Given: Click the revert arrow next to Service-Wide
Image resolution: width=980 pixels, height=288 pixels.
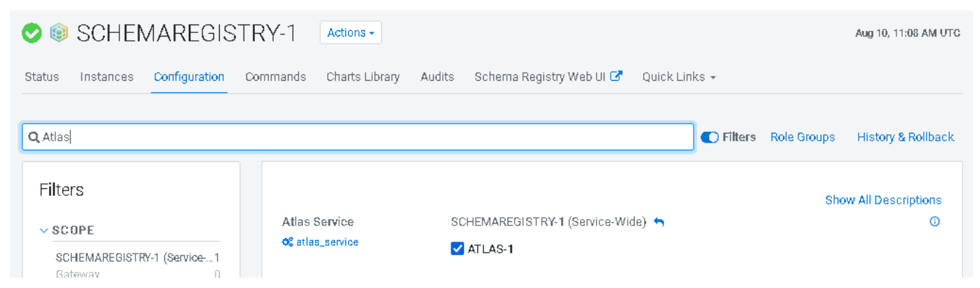Looking at the screenshot, I should pyautogui.click(x=658, y=222).
